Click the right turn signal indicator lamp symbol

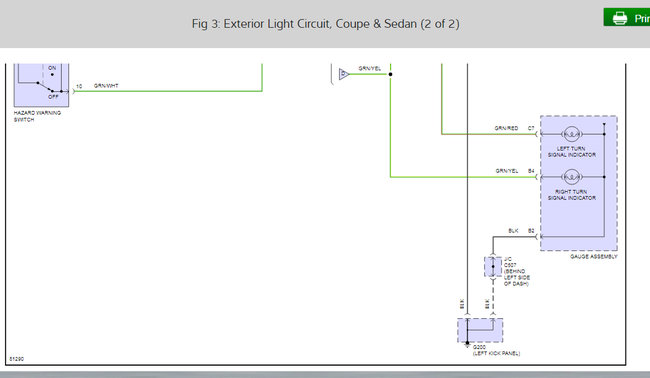click(x=572, y=177)
